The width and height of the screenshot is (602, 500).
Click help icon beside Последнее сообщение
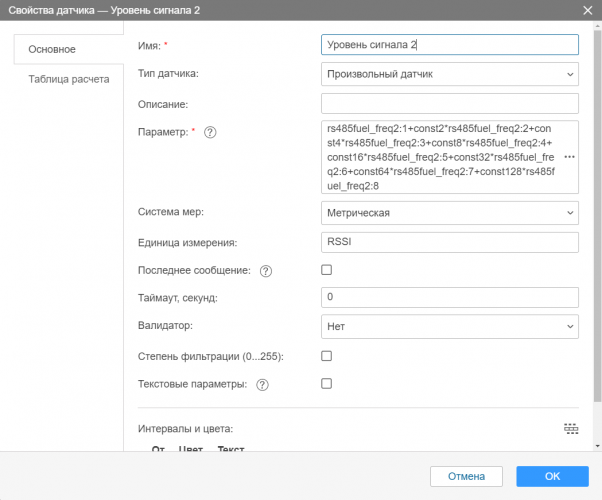tap(266, 270)
